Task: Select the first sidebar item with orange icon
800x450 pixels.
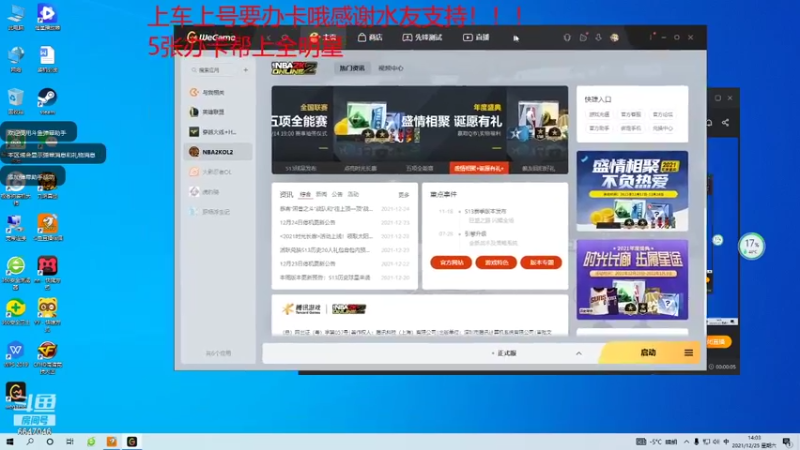Action: 218,92
